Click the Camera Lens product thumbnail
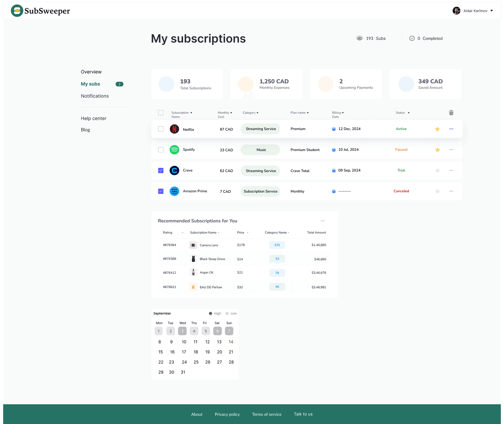 tap(193, 245)
